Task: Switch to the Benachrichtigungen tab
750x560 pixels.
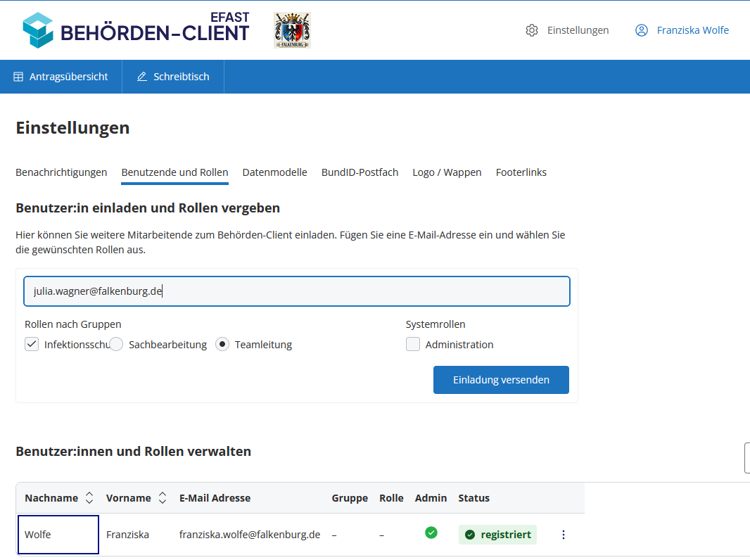Action: [61, 172]
